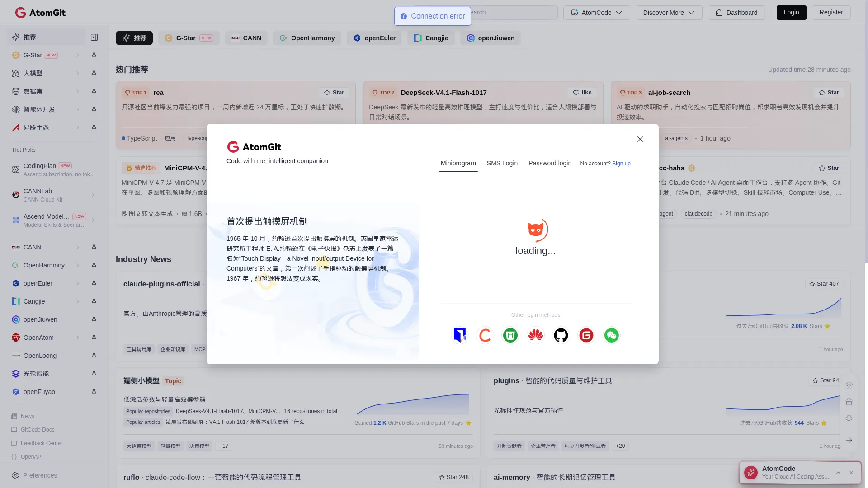Expand the 昇腾生态 sidebar chevron
The height and width of the screenshot is (488, 868).
78,127
